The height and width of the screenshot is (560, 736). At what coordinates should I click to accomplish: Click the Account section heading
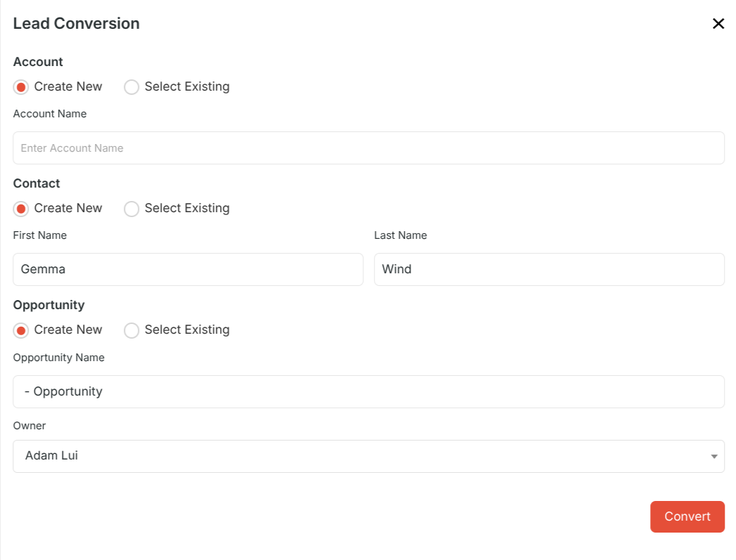click(38, 62)
